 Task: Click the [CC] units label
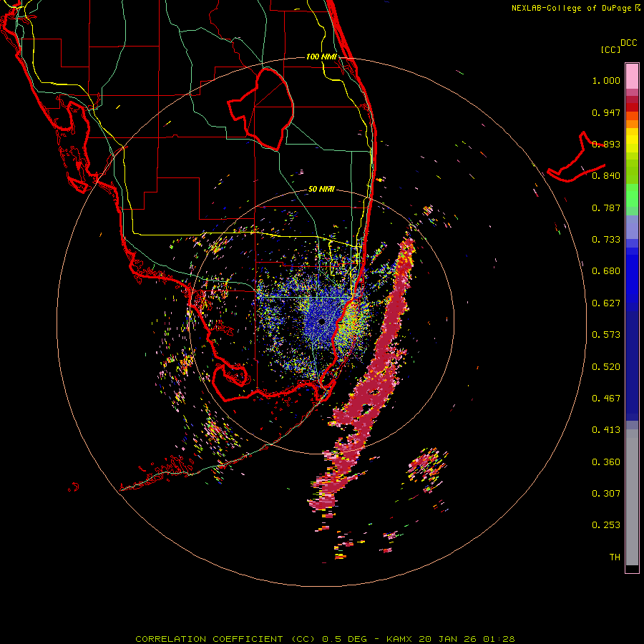tap(610, 49)
